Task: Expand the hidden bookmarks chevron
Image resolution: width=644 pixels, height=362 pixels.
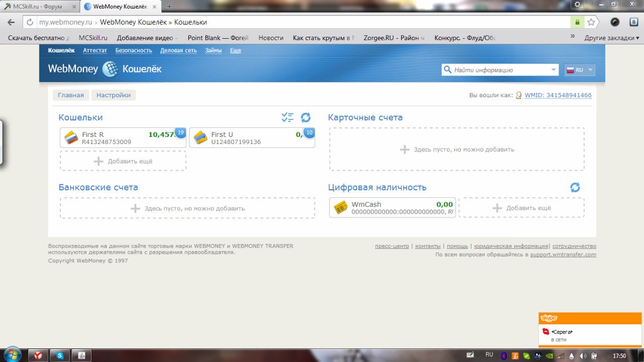Action: pyautogui.click(x=573, y=36)
